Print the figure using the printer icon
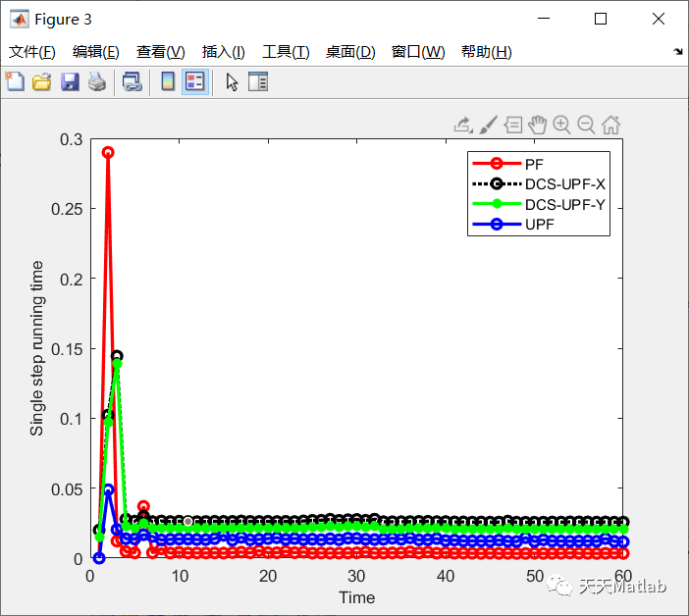Image resolution: width=689 pixels, height=616 pixels. pyautogui.click(x=97, y=81)
